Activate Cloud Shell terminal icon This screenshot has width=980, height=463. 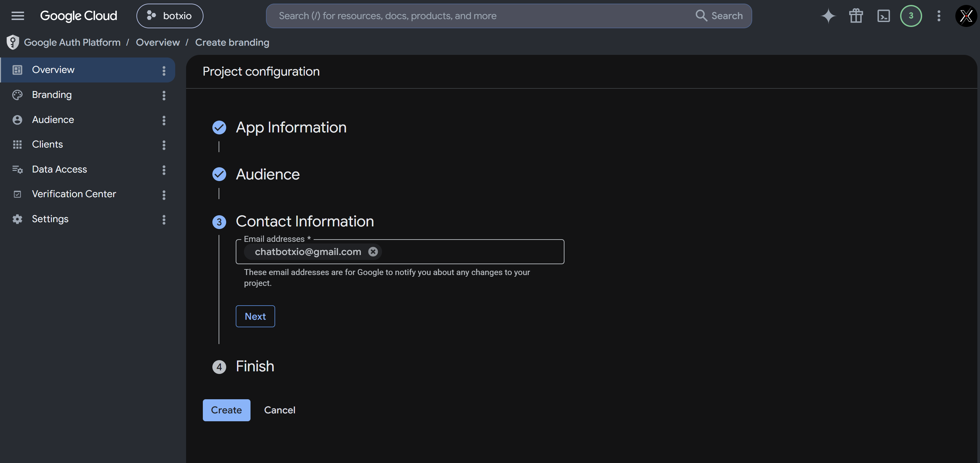coord(883,15)
